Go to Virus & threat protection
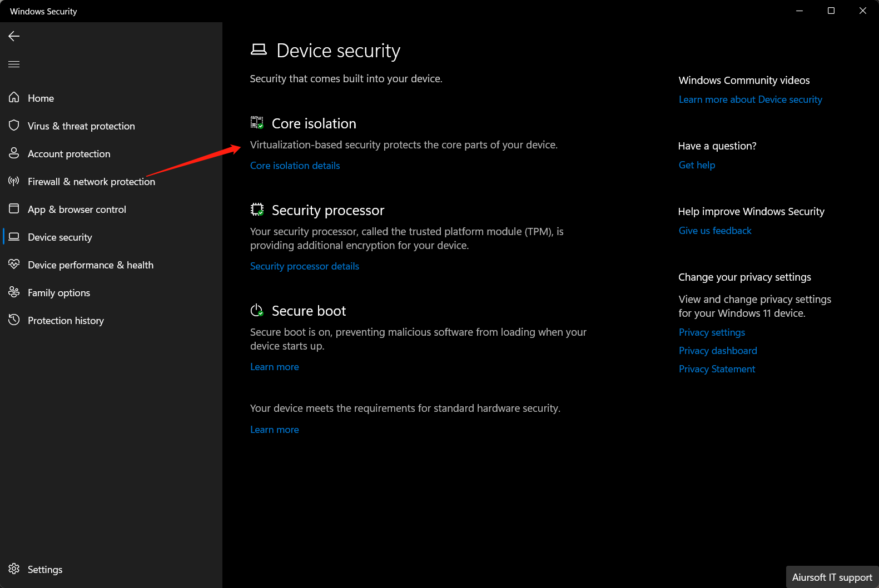Image resolution: width=879 pixels, height=588 pixels. (81, 126)
